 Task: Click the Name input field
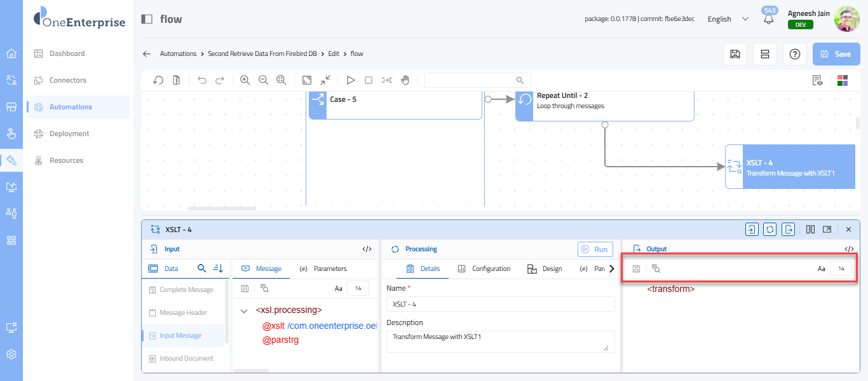[500, 304]
